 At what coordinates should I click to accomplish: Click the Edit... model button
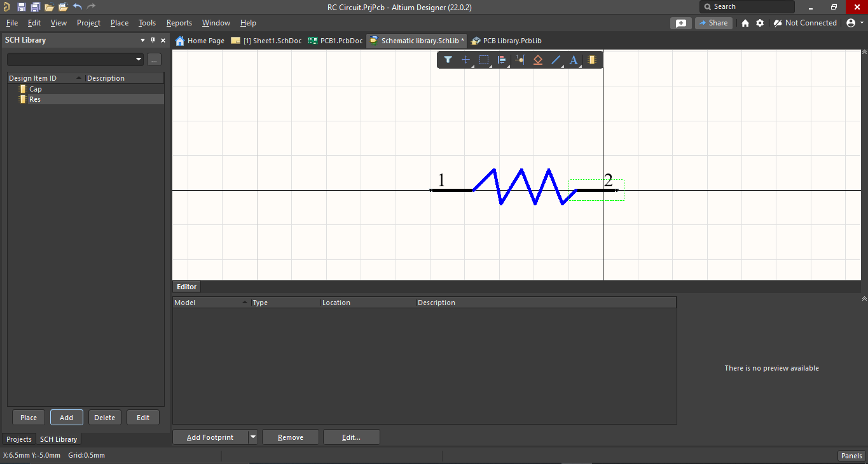tap(352, 437)
